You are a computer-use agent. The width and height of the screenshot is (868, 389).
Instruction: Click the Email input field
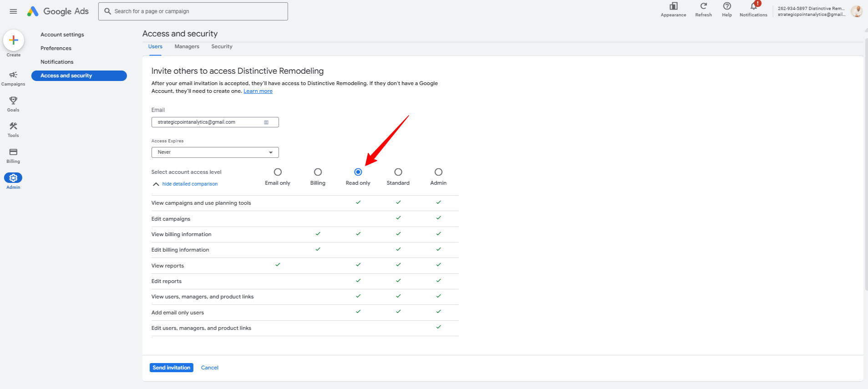(215, 122)
